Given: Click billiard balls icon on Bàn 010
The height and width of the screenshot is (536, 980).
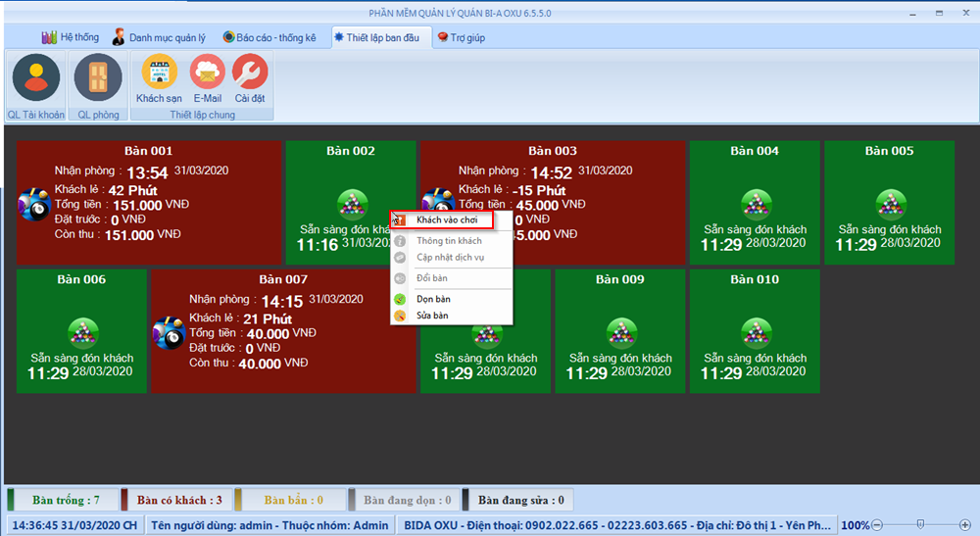Looking at the screenshot, I should (755, 332).
